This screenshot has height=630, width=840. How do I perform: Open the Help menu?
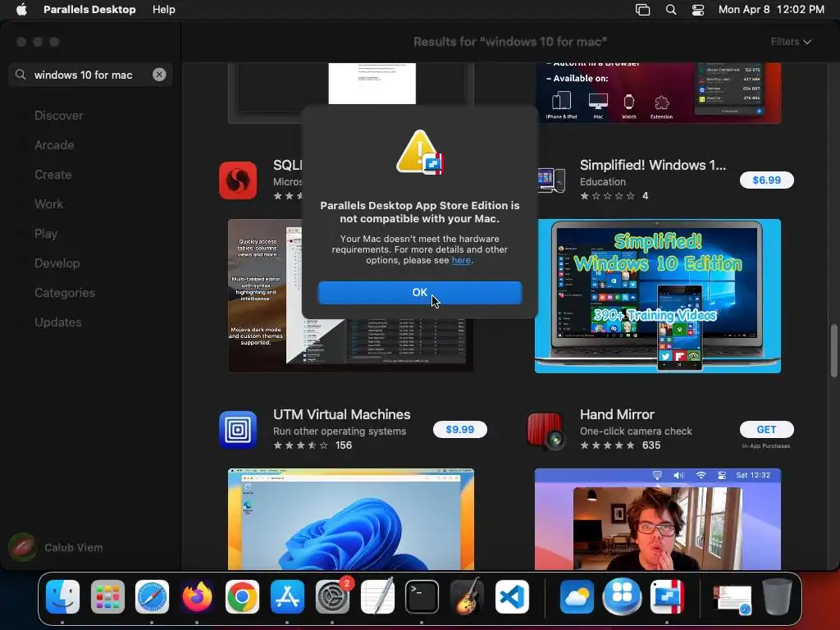(x=163, y=9)
